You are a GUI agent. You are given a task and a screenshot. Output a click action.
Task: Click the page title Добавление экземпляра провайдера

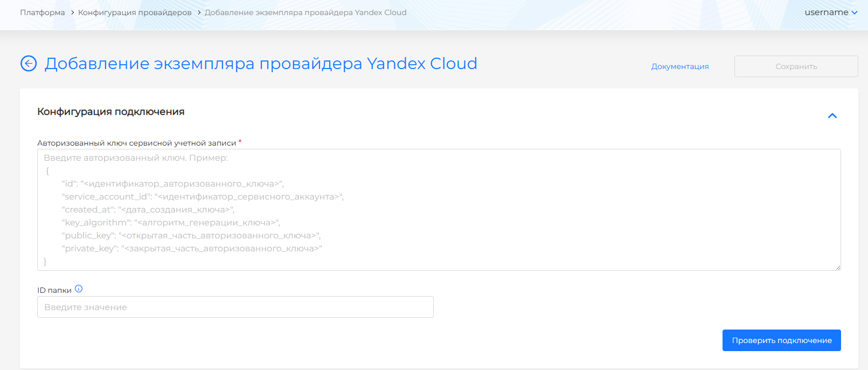coord(261,64)
